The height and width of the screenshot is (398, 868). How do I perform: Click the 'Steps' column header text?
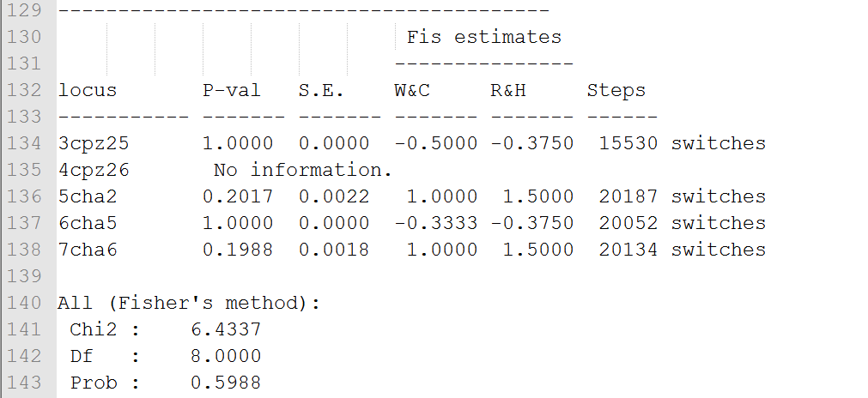coord(616,90)
